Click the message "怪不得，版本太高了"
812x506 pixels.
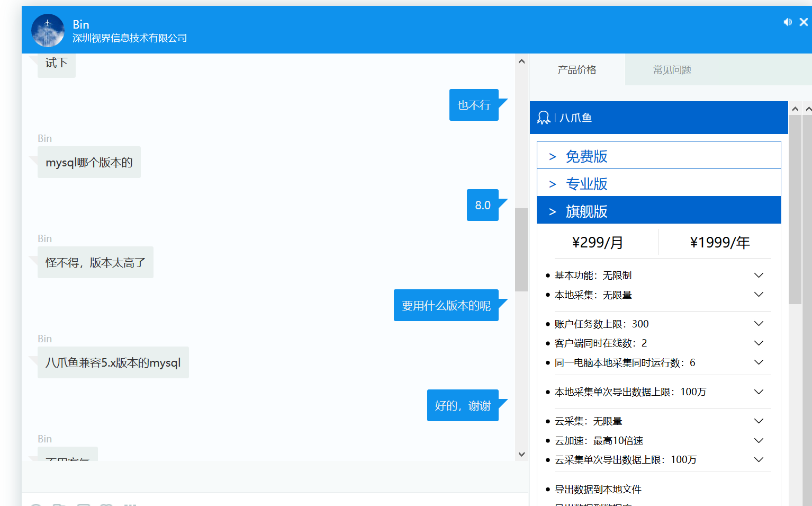95,262
